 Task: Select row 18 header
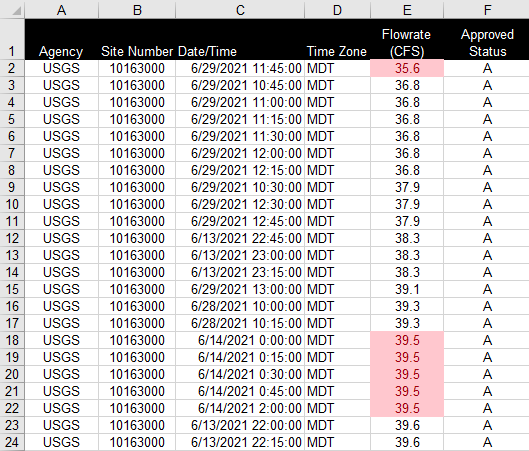[12, 340]
